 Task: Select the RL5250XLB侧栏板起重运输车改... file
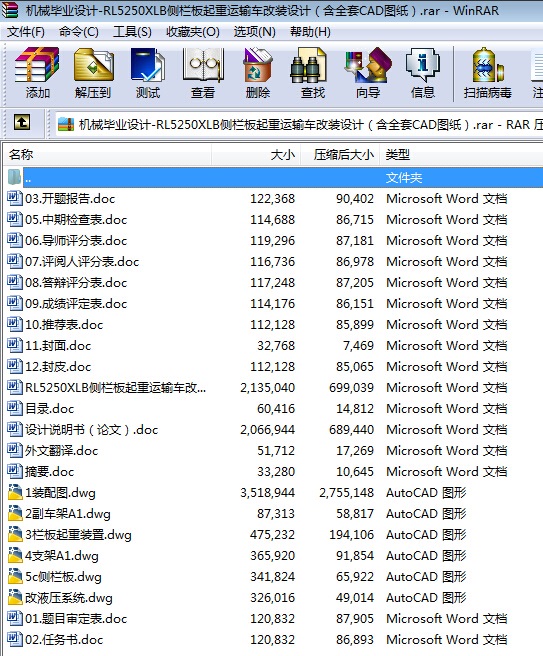[x=115, y=388]
